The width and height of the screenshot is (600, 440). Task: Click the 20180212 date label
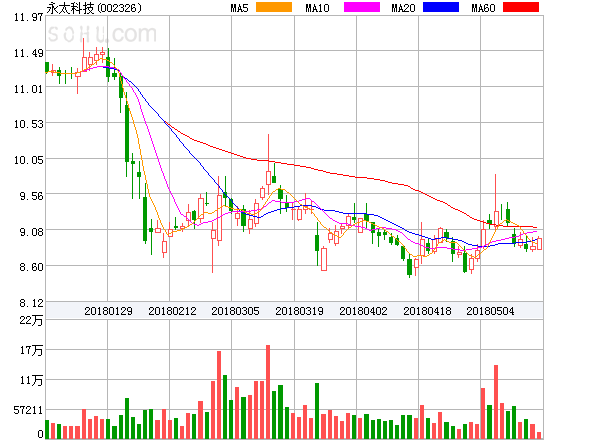tap(172, 311)
